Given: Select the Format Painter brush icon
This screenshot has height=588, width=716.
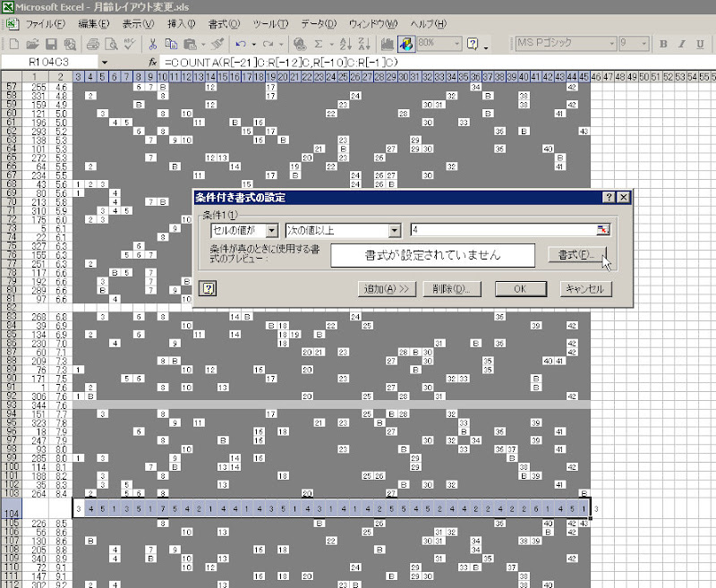Looking at the screenshot, I should [217, 44].
